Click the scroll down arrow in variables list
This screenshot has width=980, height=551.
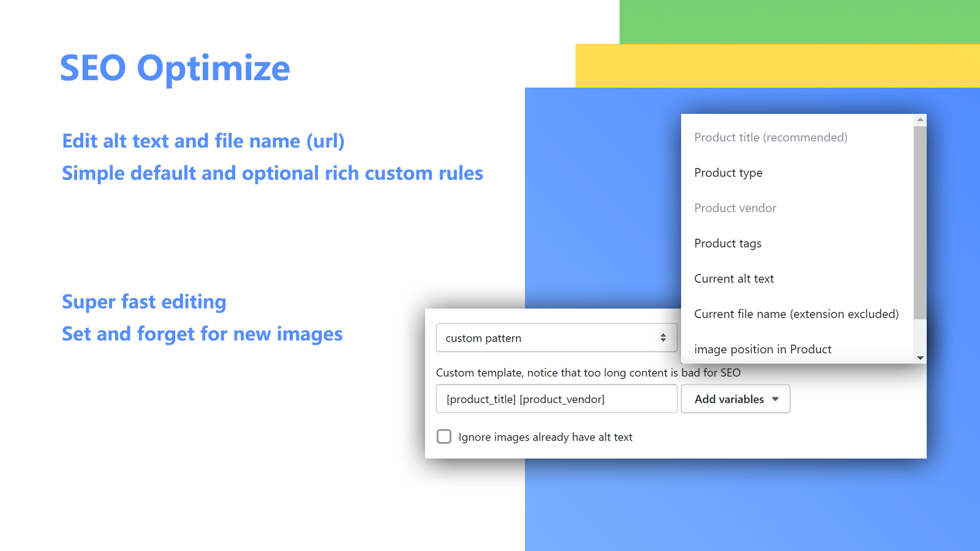[x=920, y=358]
